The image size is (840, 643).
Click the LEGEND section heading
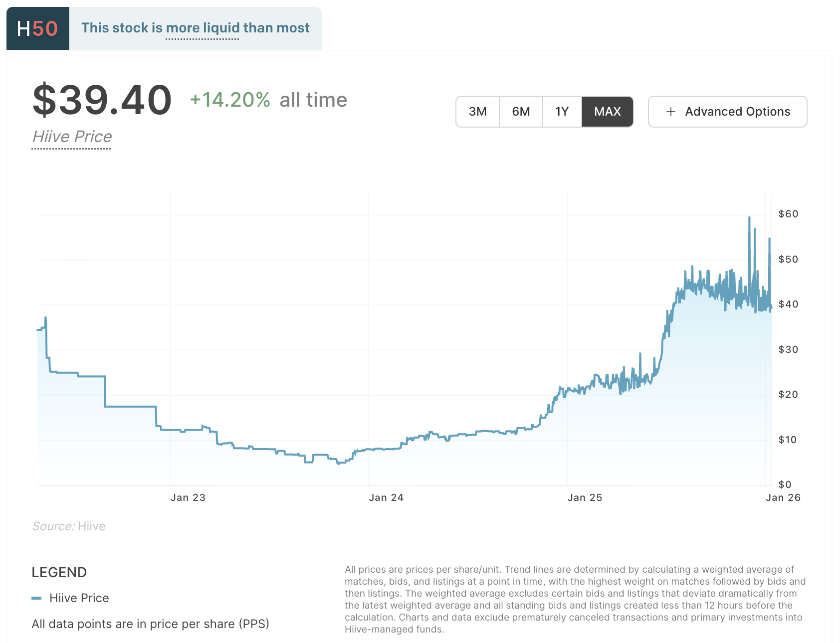coord(59,572)
